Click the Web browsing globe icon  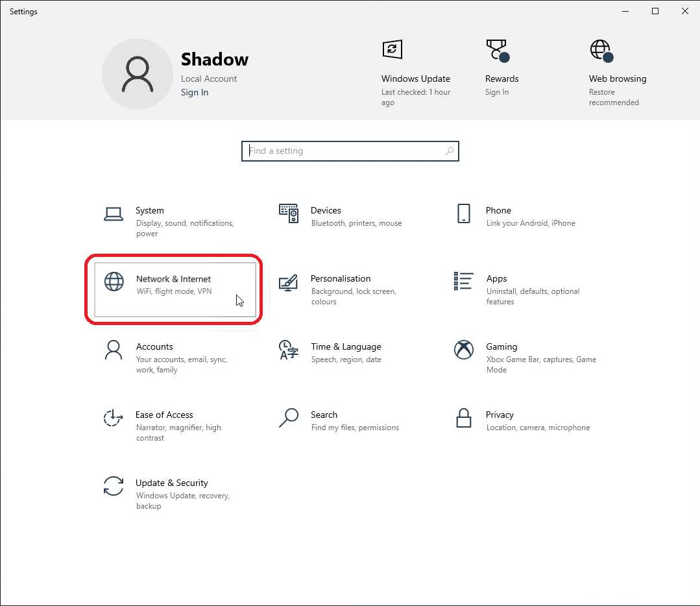click(602, 51)
